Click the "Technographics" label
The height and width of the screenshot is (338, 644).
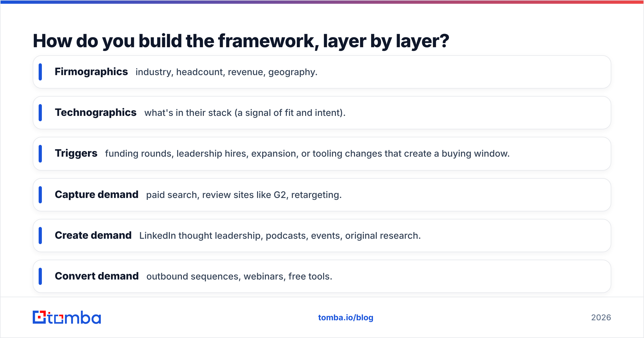point(96,113)
